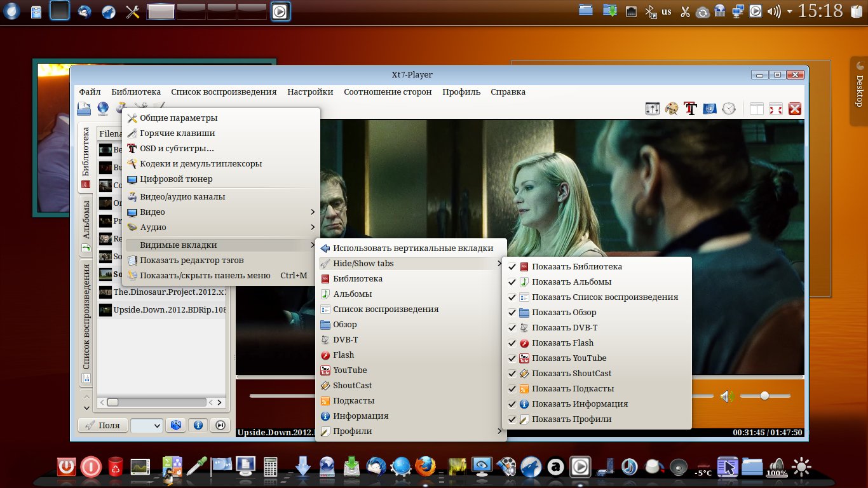Click Кодеки и демультиплексоры
This screenshot has height=488, width=868.
220,164
